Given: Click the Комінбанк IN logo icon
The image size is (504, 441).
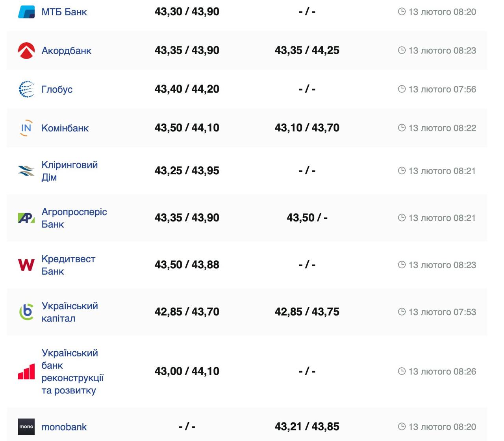Looking at the screenshot, I should 26,128.
